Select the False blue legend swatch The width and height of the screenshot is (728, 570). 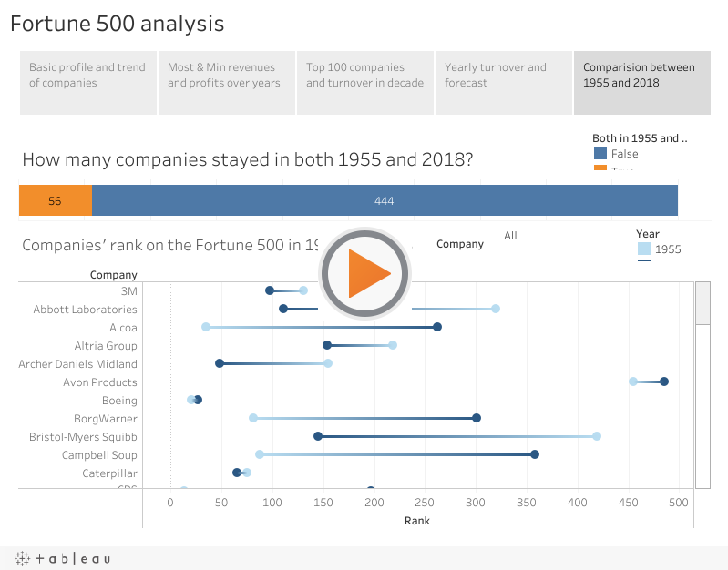(600, 153)
